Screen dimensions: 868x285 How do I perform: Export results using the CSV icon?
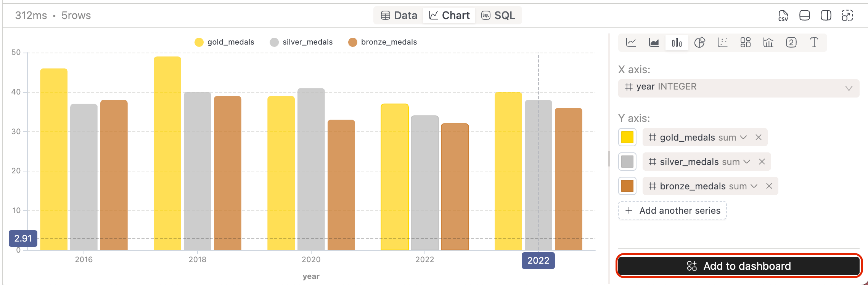(x=783, y=16)
